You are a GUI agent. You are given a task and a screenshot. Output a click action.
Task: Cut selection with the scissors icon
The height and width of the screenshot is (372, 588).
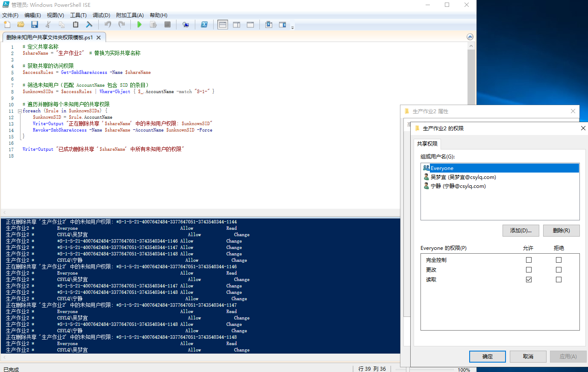click(48, 25)
